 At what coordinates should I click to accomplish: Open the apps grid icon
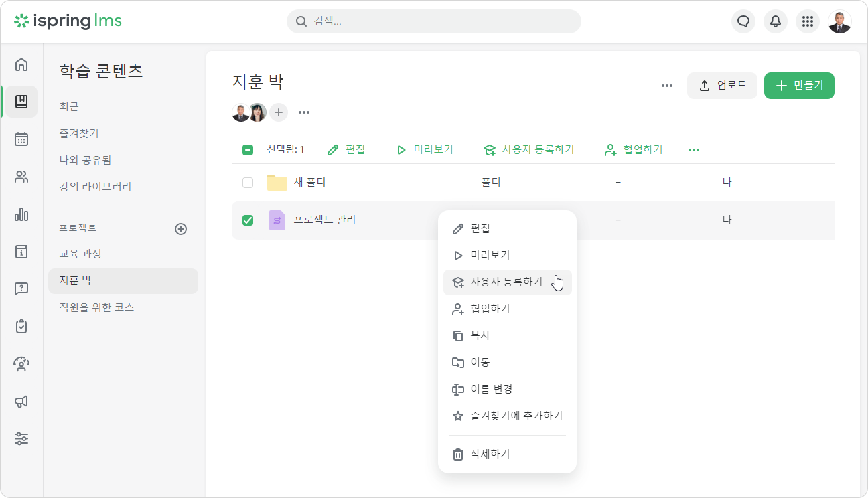pos(807,21)
